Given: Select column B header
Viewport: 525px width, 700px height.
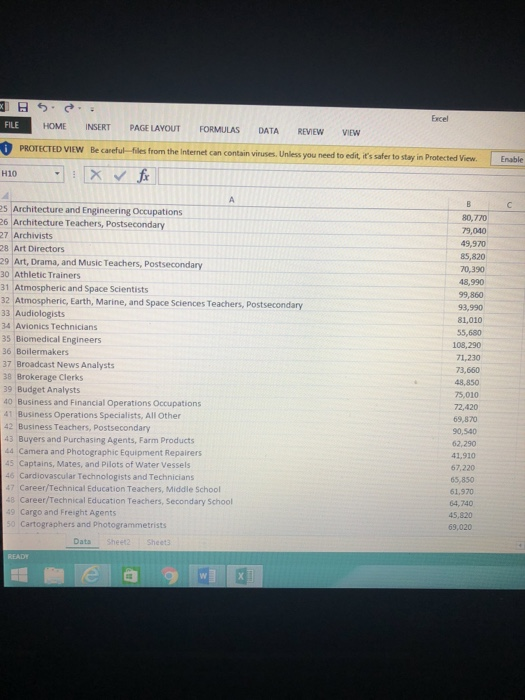Looking at the screenshot, I should (468, 204).
